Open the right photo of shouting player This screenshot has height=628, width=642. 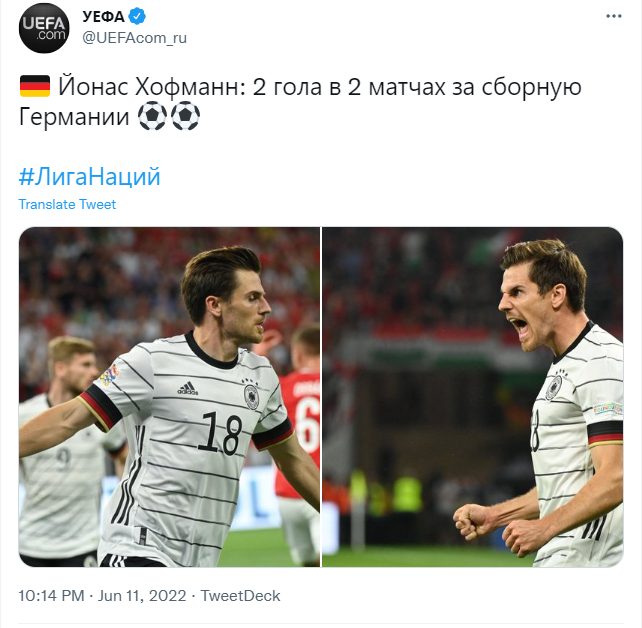(473, 397)
